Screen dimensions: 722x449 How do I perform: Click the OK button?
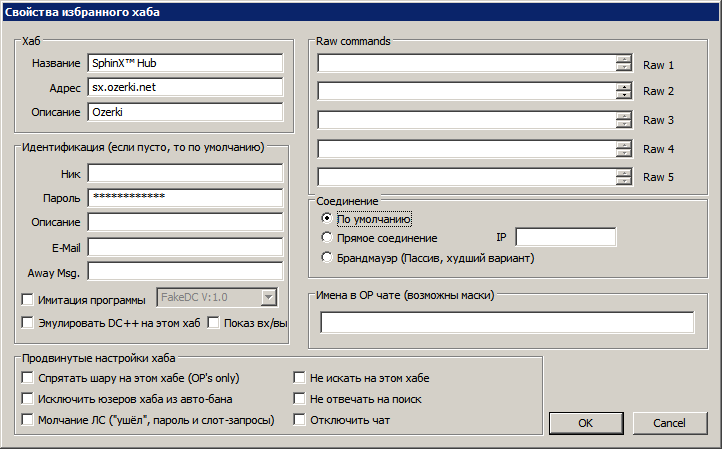click(x=586, y=423)
